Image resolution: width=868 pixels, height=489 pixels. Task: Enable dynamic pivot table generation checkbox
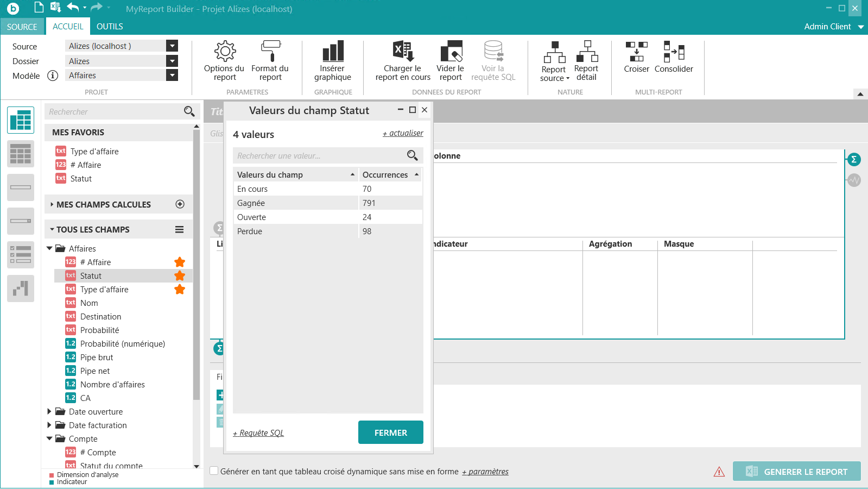[214, 471]
